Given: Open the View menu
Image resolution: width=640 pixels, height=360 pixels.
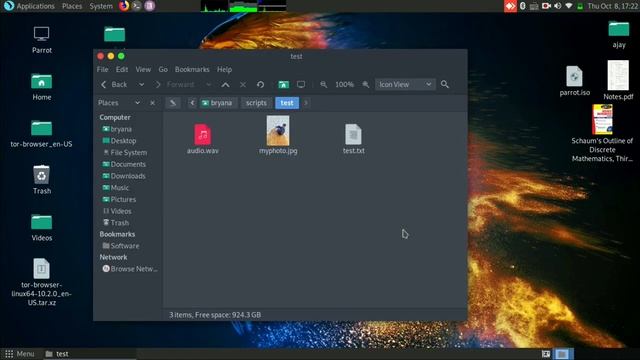Looking at the screenshot, I should pyautogui.click(x=143, y=69).
